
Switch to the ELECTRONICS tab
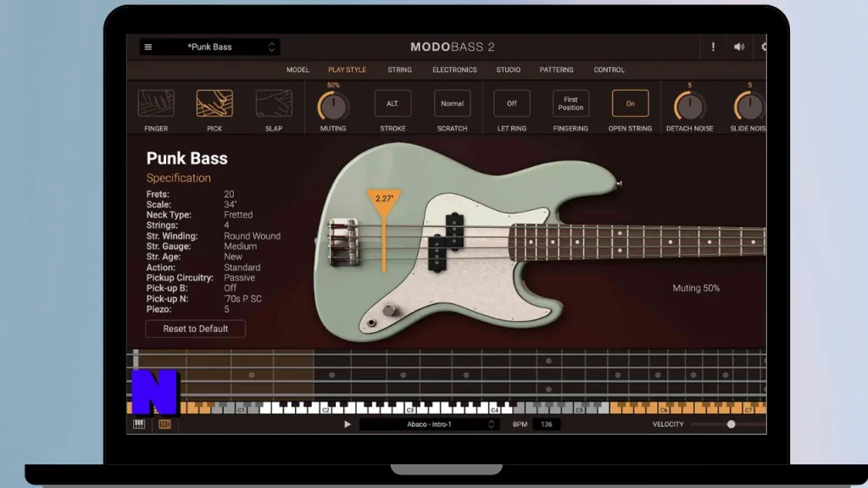pos(454,69)
